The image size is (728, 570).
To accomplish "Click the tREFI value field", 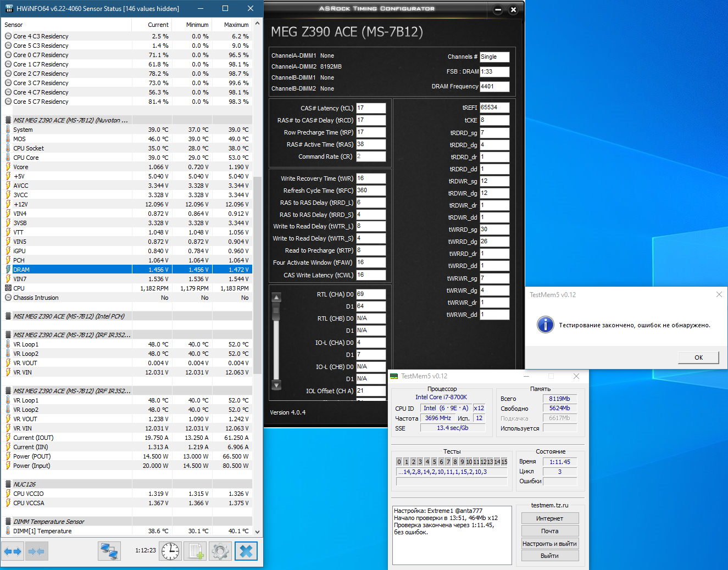I will [x=494, y=108].
